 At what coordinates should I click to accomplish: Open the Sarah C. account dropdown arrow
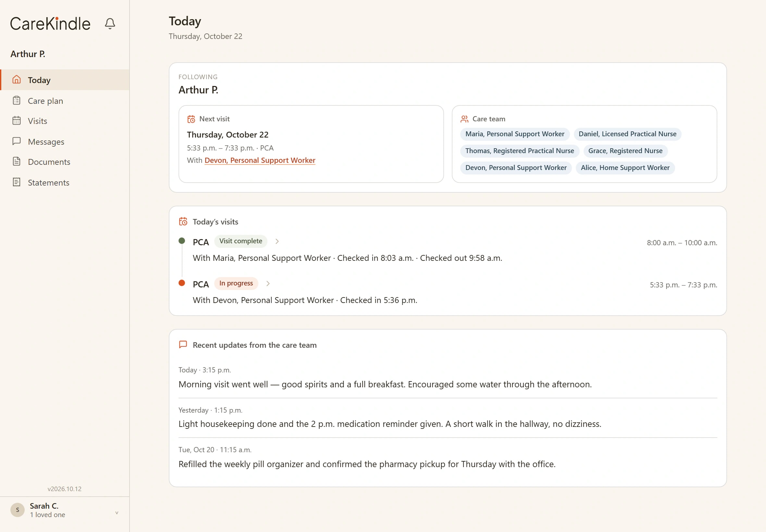pyautogui.click(x=117, y=512)
